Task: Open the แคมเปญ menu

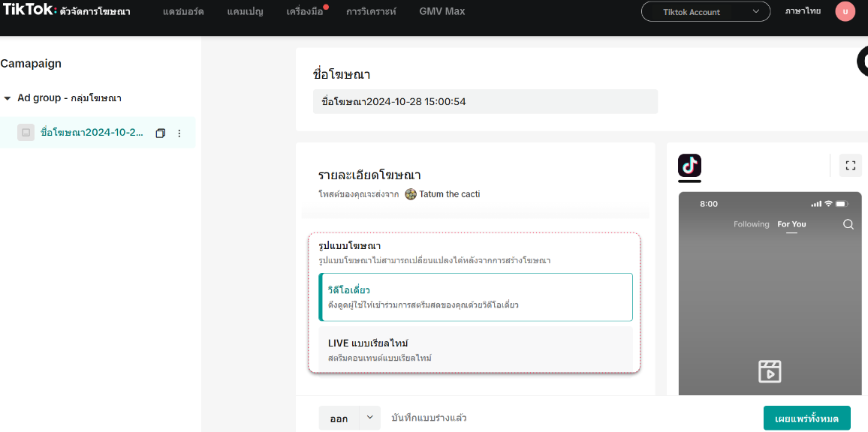Action: point(245,12)
